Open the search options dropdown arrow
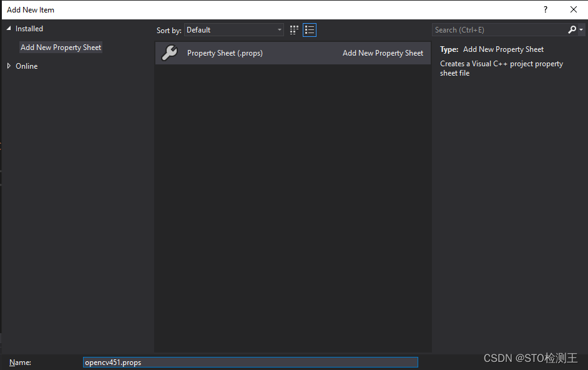The image size is (588, 370). coord(581,29)
